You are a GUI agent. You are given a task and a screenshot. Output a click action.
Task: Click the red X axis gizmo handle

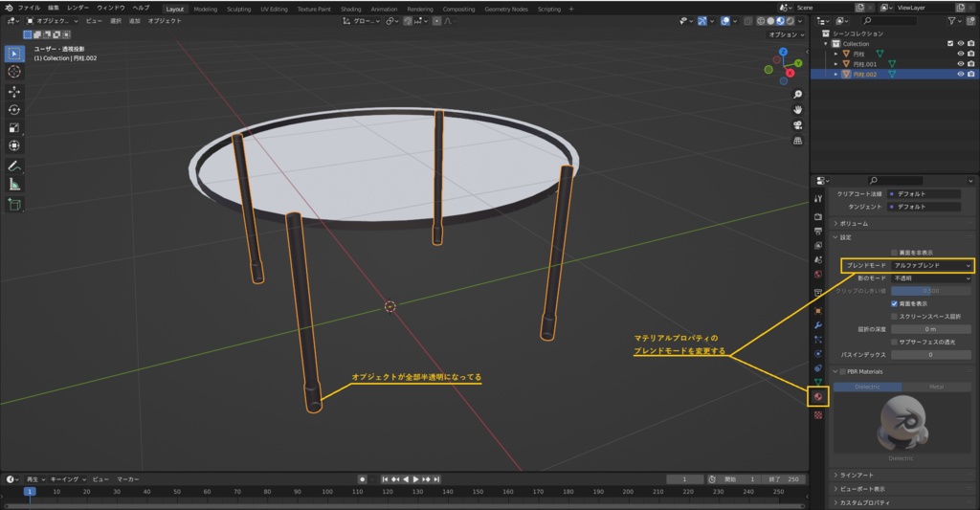pos(790,73)
